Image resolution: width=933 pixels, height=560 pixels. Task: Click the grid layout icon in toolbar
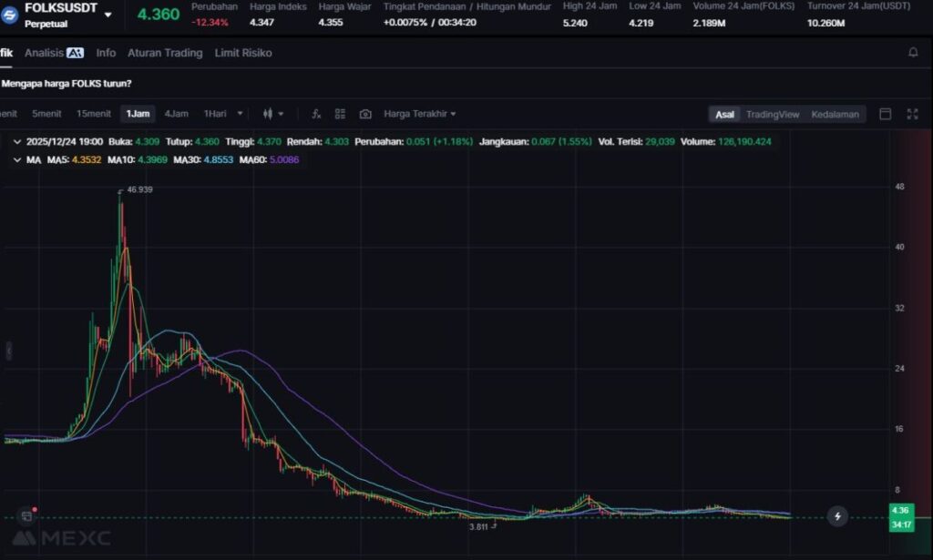[x=340, y=114]
